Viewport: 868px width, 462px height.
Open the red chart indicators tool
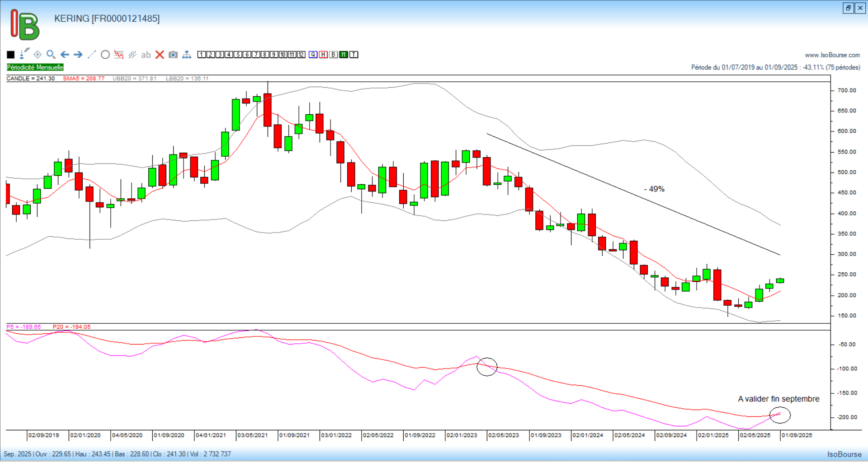click(x=119, y=55)
